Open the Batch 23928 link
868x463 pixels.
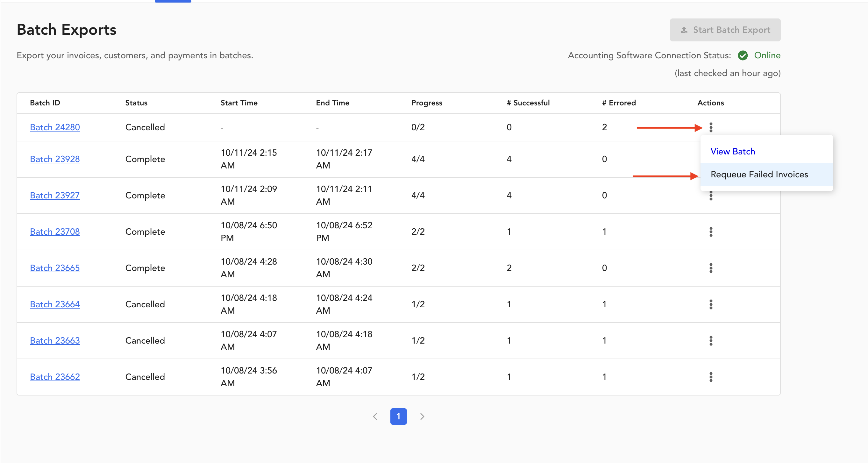[x=55, y=159]
